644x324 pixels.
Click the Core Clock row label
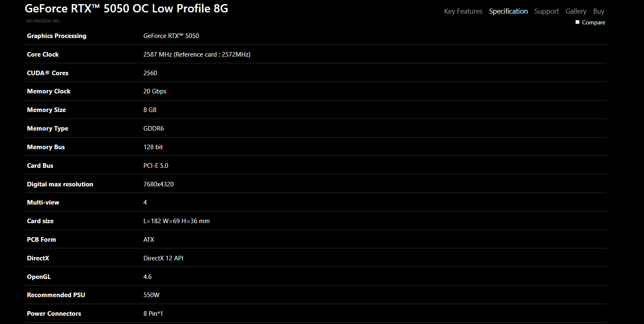click(x=43, y=55)
